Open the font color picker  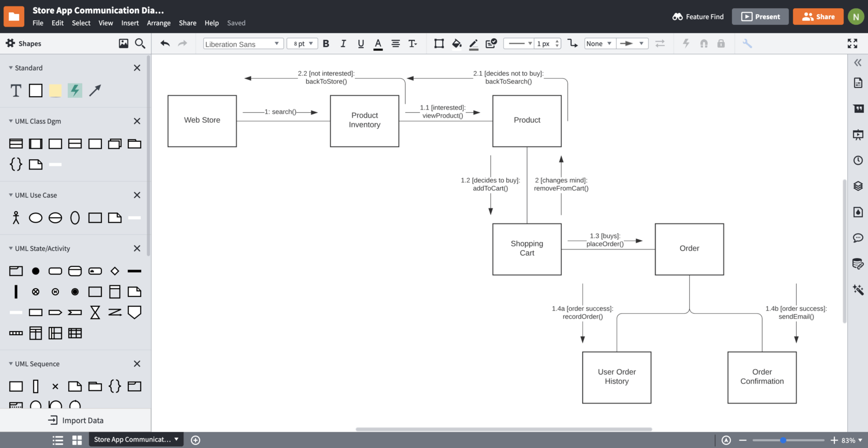[377, 43]
